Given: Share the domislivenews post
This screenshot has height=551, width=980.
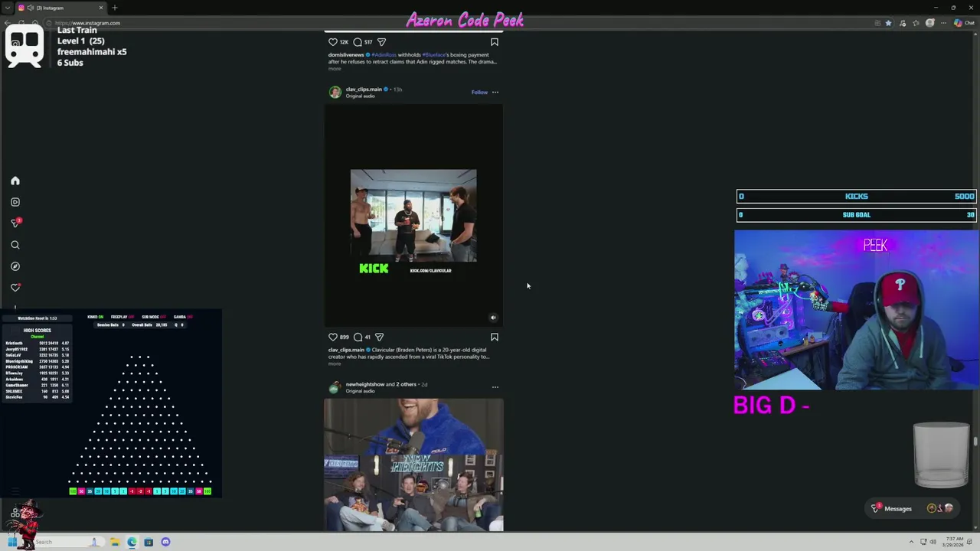Looking at the screenshot, I should [381, 42].
